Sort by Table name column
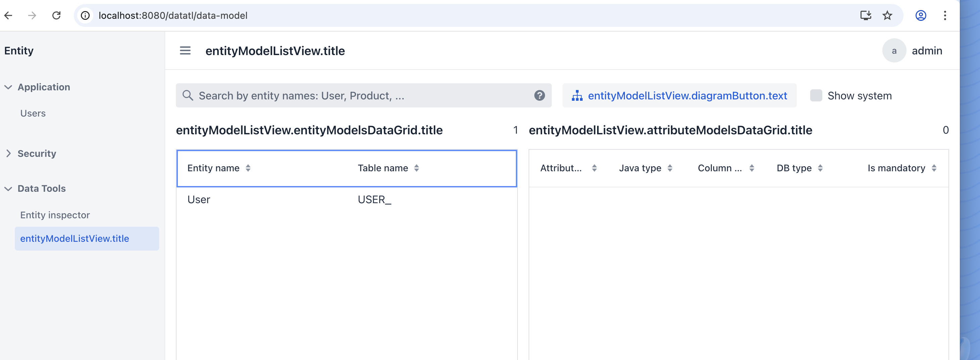This screenshot has width=980, height=360. point(416,168)
